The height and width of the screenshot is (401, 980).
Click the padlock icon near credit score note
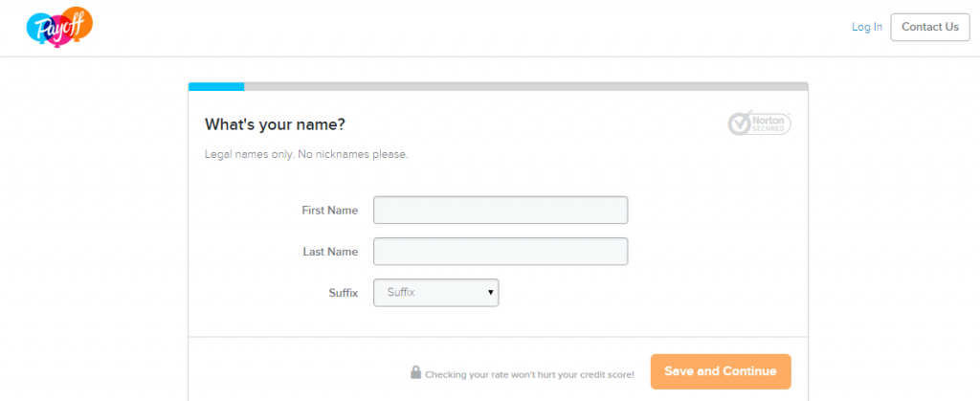415,372
